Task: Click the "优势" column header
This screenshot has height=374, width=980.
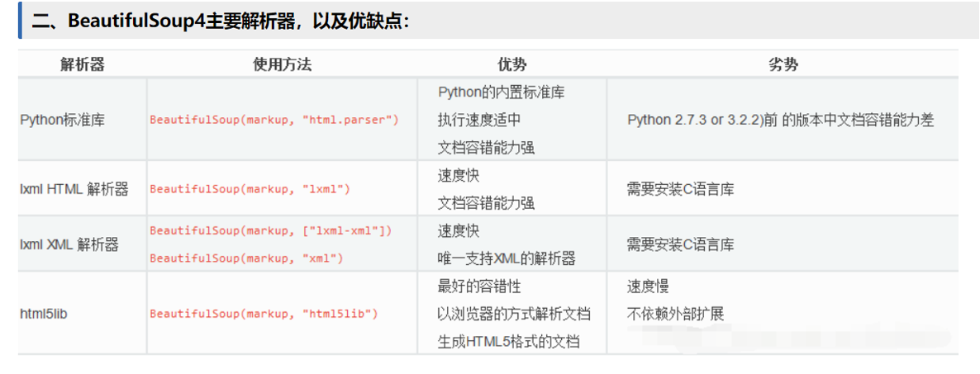Action: click(x=511, y=65)
